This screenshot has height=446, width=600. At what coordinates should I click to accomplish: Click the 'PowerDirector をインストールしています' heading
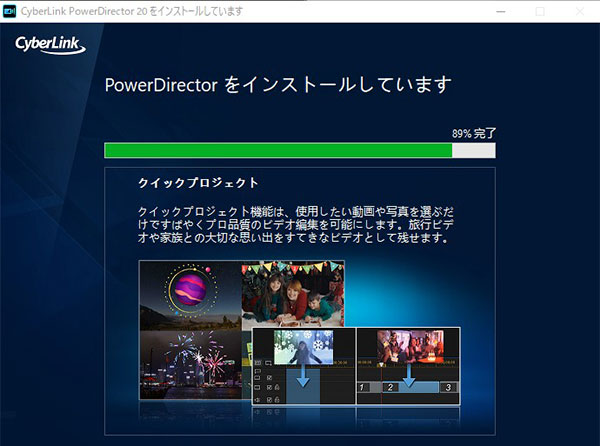click(278, 85)
